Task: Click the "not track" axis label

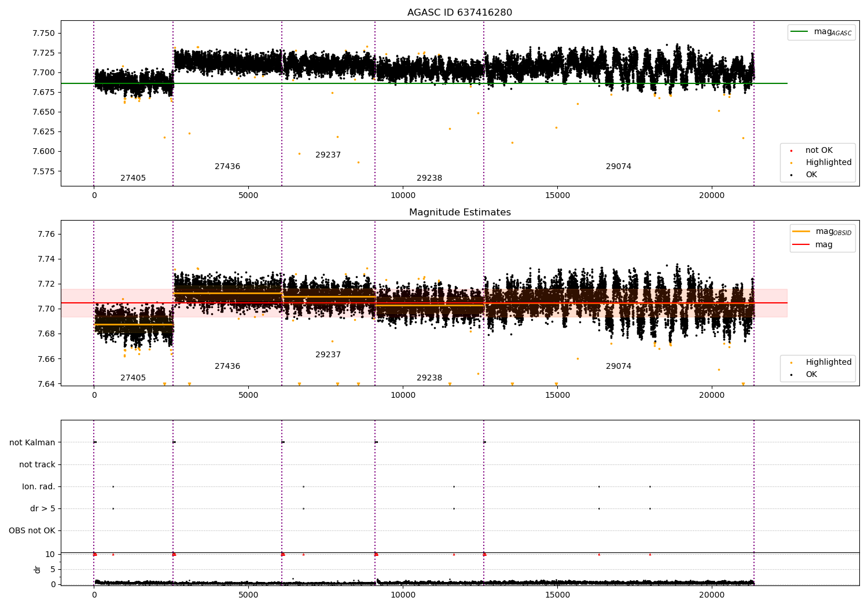Action: pos(37,465)
